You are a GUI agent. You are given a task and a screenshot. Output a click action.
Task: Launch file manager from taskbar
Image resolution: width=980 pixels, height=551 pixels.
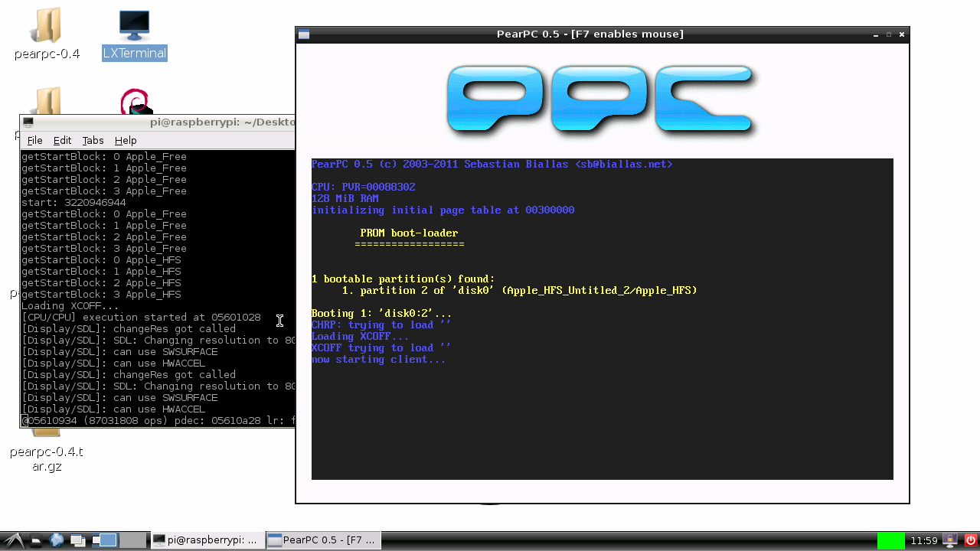click(36, 540)
